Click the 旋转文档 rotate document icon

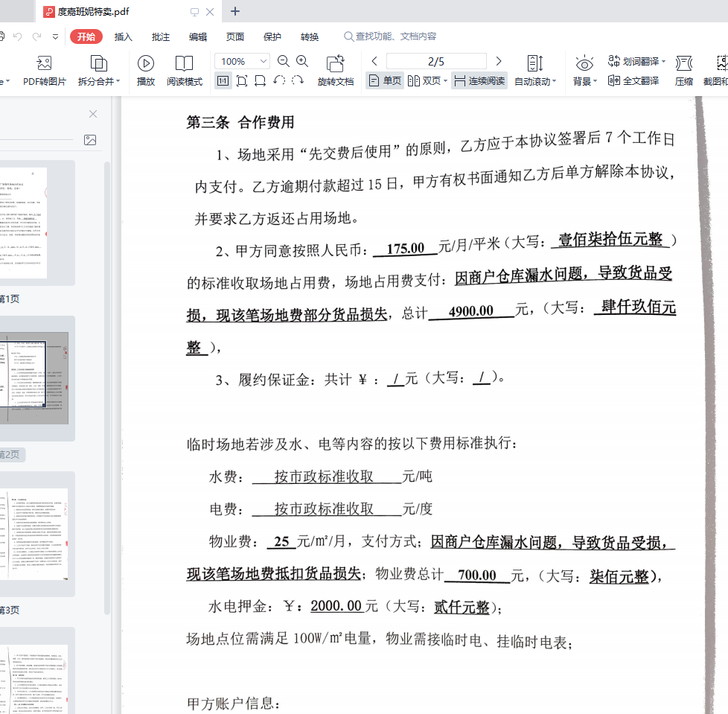tap(336, 63)
